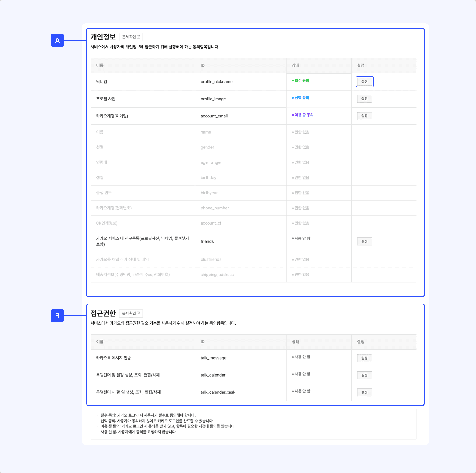The image size is (476, 473).
Task: Click the 프로필 사진 row name
Action: pyautogui.click(x=105, y=99)
